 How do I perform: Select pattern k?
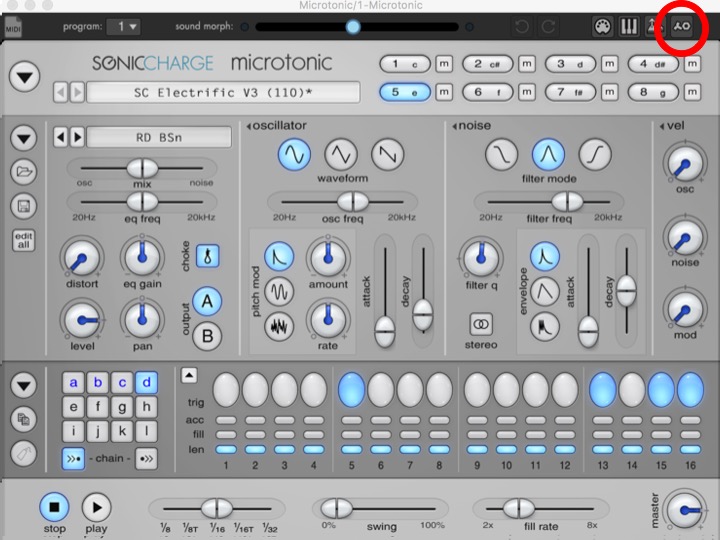[122, 432]
